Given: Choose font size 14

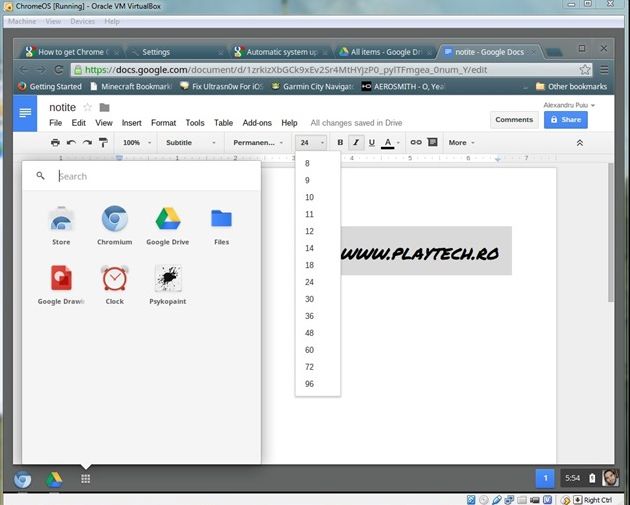Looking at the screenshot, I should pyautogui.click(x=318, y=248).
